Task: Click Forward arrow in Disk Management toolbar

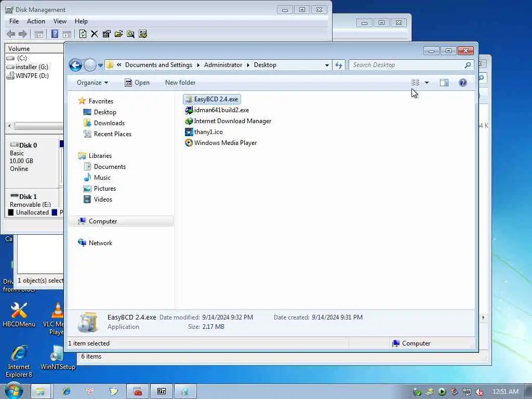Action: point(23,34)
